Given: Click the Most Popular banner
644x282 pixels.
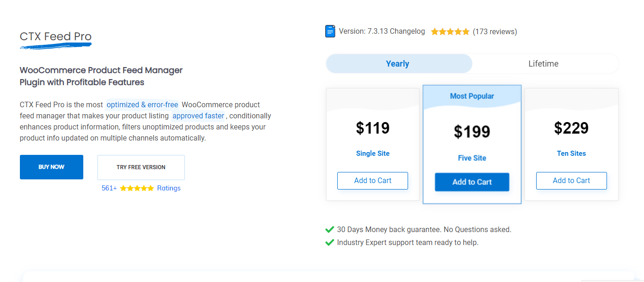Looking at the screenshot, I should (472, 96).
